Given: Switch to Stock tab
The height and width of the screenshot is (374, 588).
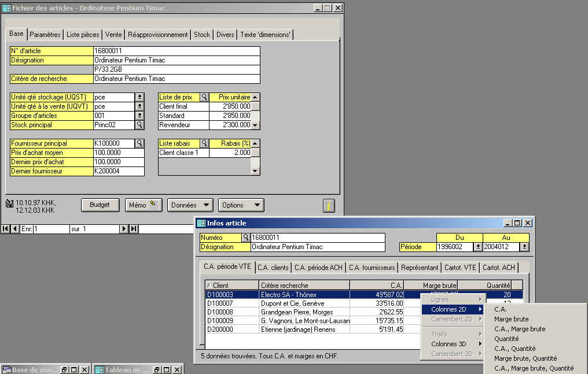Looking at the screenshot, I should click(x=202, y=35).
